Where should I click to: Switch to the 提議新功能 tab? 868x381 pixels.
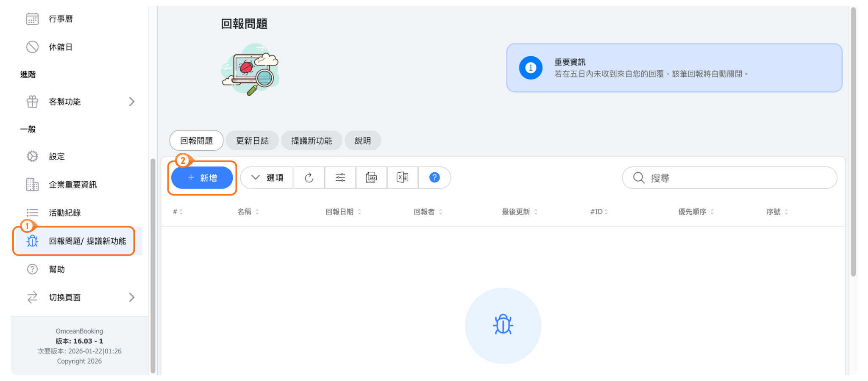(312, 141)
